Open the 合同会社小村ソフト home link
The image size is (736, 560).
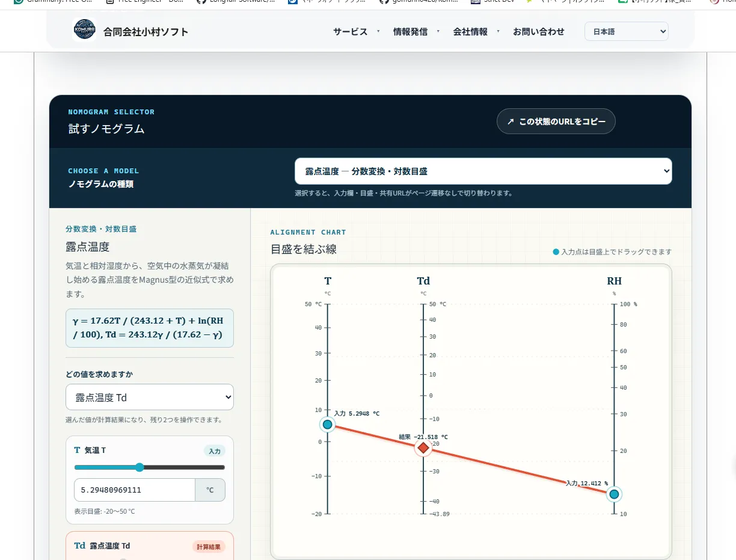point(130,30)
